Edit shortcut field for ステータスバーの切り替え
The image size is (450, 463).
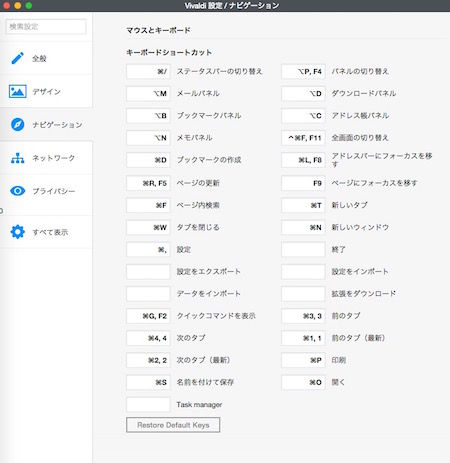point(148,71)
